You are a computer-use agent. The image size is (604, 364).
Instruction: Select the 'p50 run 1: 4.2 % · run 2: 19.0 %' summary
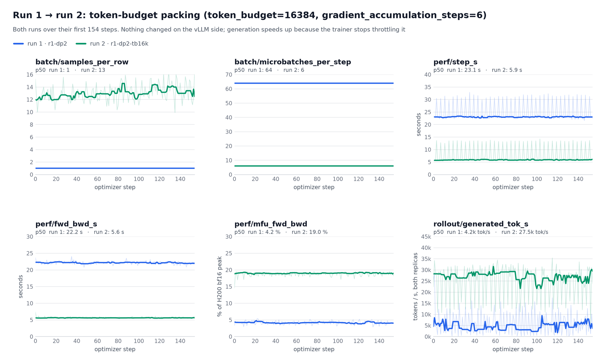coord(281,232)
